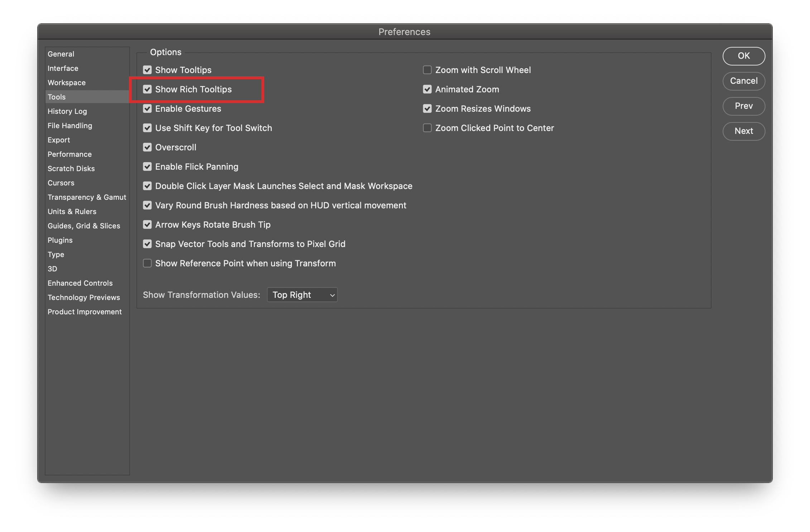Enable Zoom with Scroll Wheel
Viewport: 810px width, 532px height.
point(427,70)
